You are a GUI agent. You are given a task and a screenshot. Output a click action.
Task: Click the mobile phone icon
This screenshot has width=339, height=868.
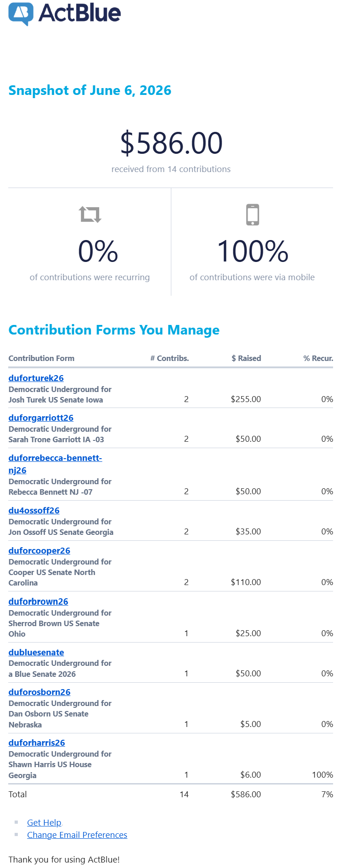(x=253, y=214)
